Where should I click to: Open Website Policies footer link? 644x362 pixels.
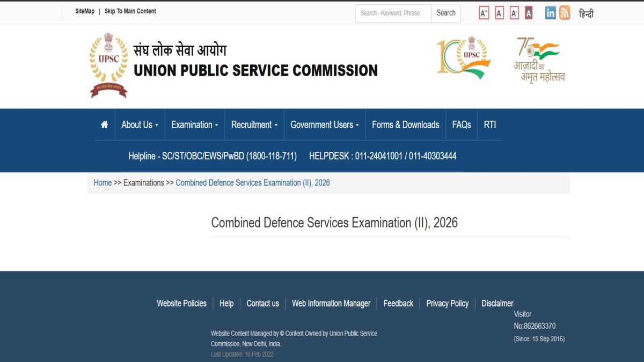pos(181,304)
